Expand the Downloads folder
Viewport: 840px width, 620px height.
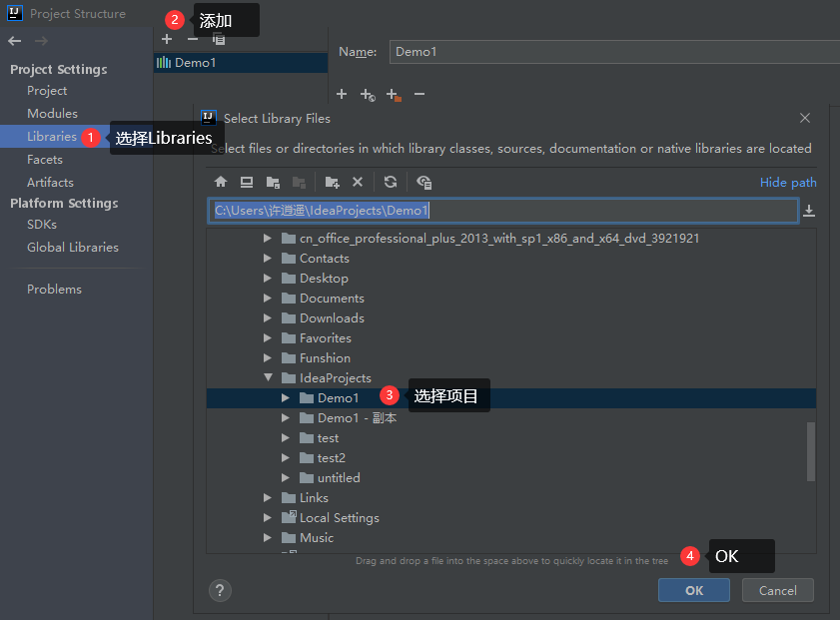tap(267, 317)
